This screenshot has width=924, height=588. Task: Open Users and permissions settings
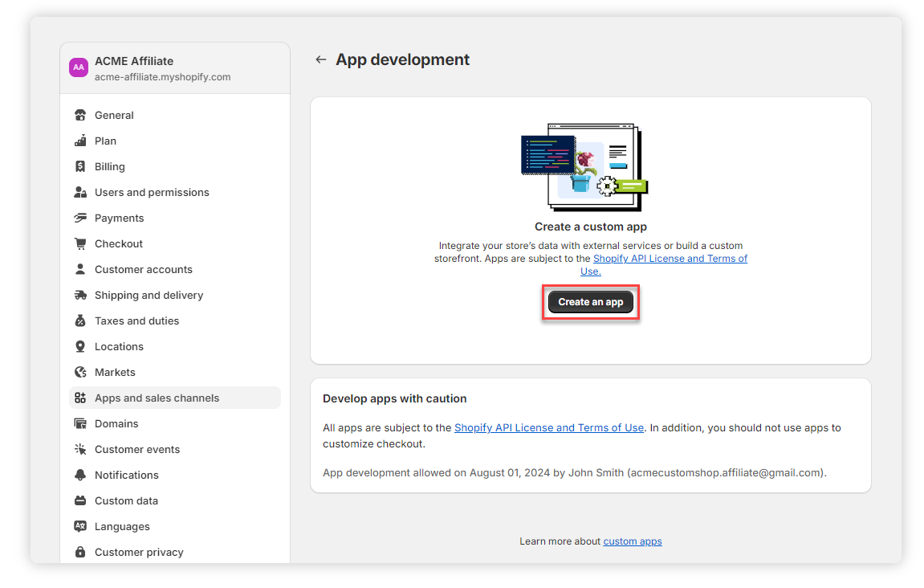coord(152,192)
